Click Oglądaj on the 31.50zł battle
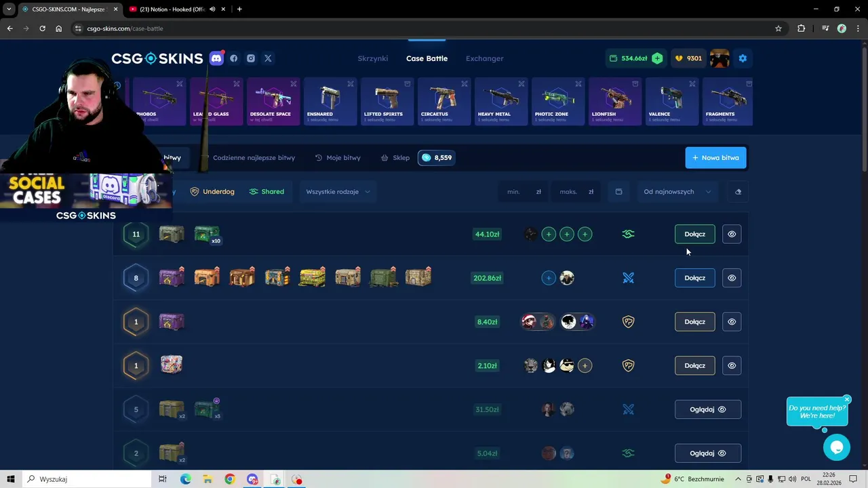This screenshot has width=868, height=488. (707, 409)
